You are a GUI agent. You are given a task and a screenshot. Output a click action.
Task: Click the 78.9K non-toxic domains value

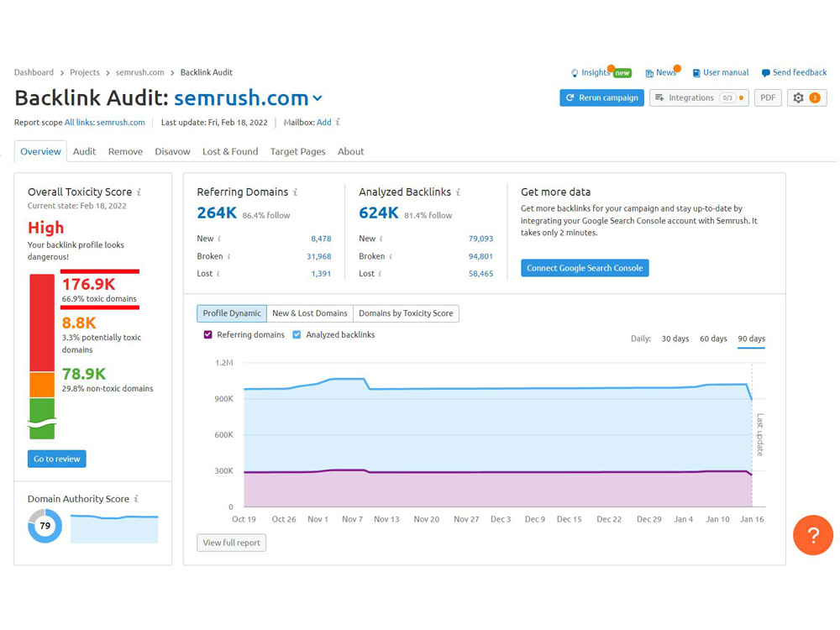coord(83,374)
